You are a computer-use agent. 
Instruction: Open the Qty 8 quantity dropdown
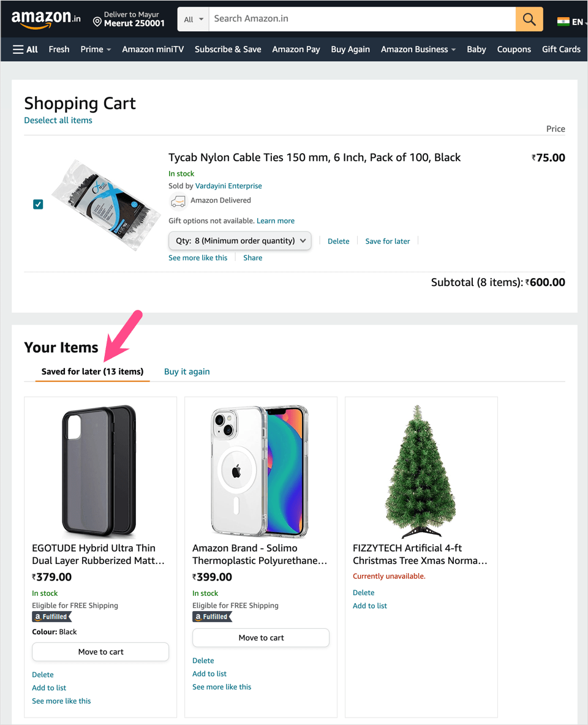tap(240, 241)
